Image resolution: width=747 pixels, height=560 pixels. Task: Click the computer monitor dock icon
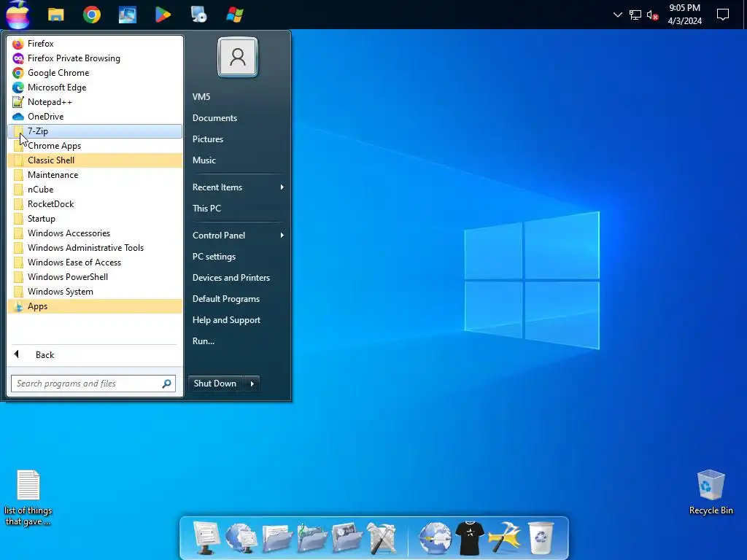point(206,537)
